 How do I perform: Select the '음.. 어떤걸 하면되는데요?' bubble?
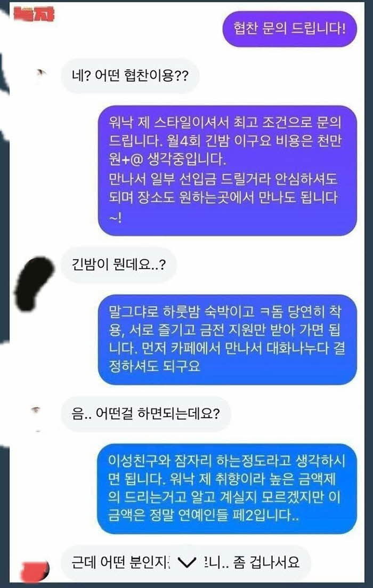pos(146,414)
